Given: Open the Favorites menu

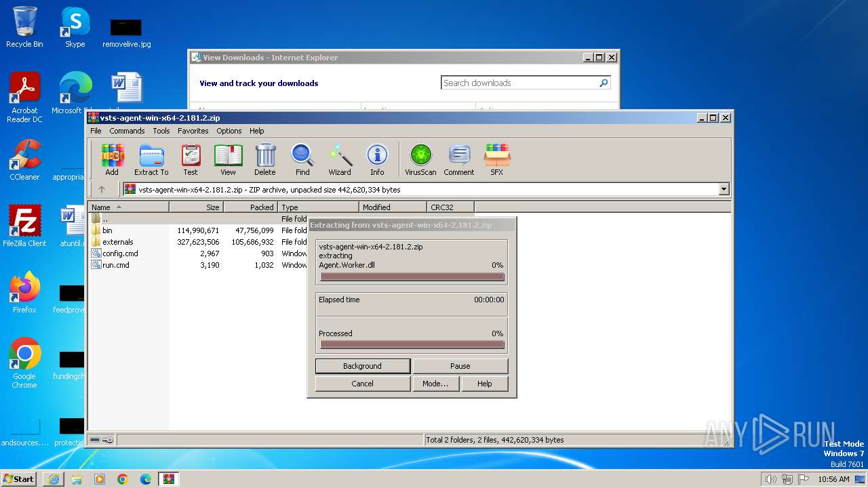Looking at the screenshot, I should coord(193,131).
